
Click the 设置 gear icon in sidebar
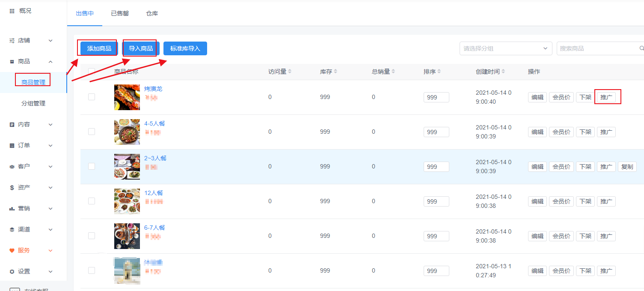coord(12,271)
